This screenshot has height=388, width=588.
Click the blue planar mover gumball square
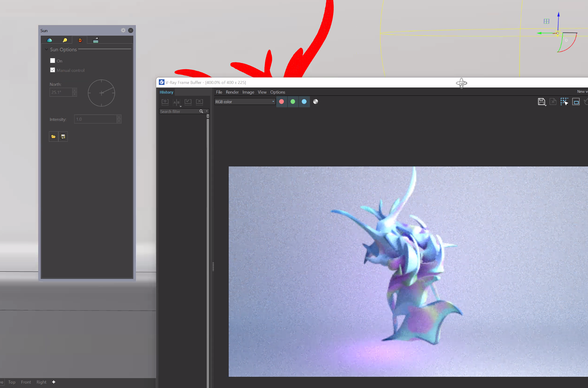point(546,21)
